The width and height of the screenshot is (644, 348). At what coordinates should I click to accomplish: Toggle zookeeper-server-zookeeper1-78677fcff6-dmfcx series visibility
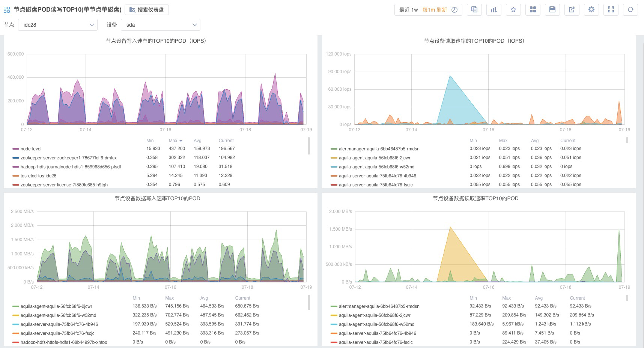point(69,158)
